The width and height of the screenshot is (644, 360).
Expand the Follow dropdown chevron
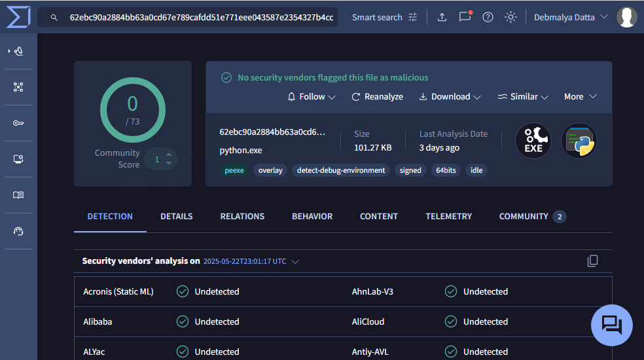332,98
